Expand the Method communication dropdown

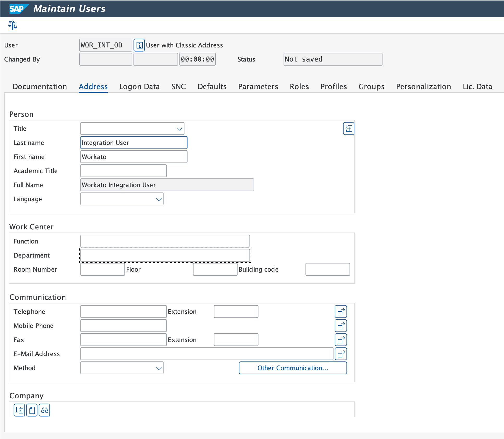(x=159, y=368)
